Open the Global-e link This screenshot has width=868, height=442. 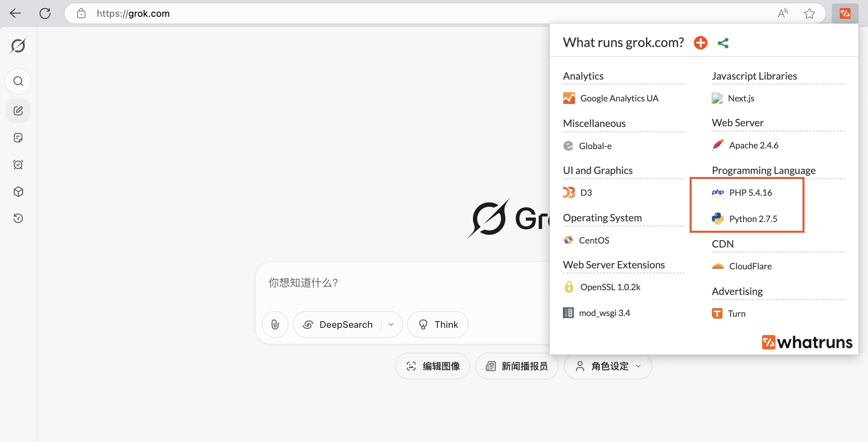(x=595, y=146)
